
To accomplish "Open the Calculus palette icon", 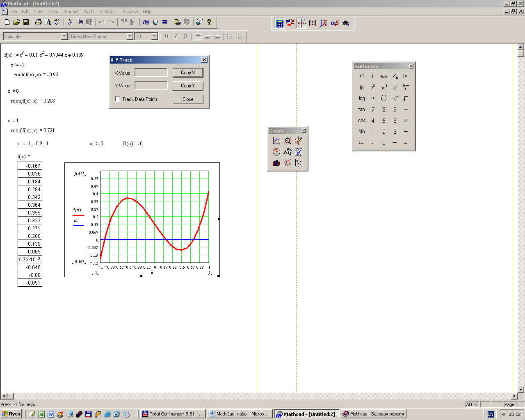I will [324, 23].
